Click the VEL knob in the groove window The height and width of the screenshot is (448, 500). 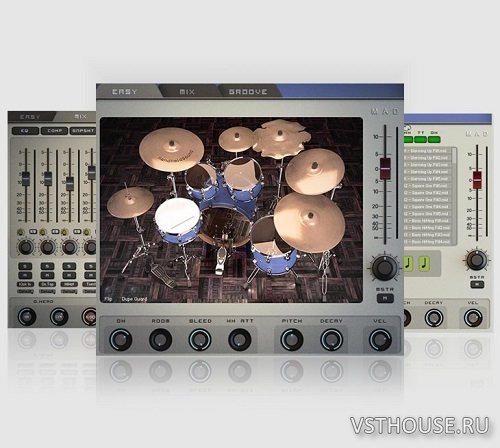(473, 318)
